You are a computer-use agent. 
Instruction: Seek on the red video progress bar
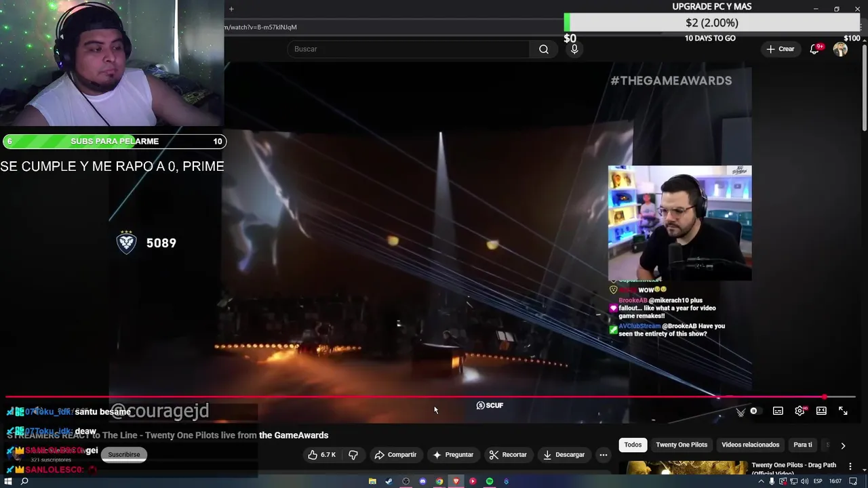pos(431,396)
